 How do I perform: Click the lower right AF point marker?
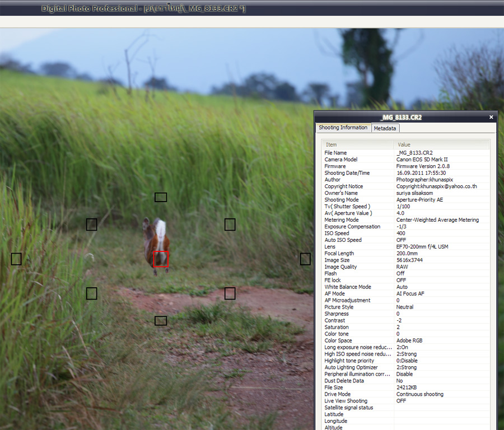(x=230, y=293)
